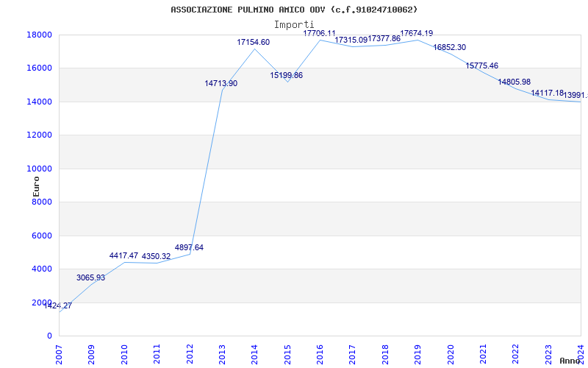Select data label 14117.18
The width and height of the screenshot is (588, 368).
(547, 93)
